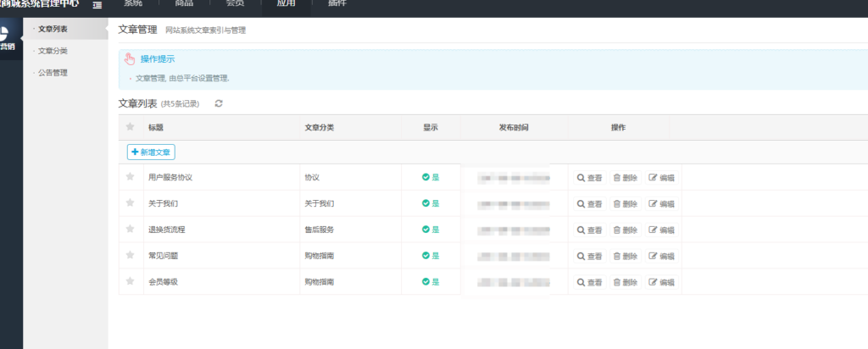Click the 文章管理 page heading
Screen dimensions: 868x349
tap(138, 30)
